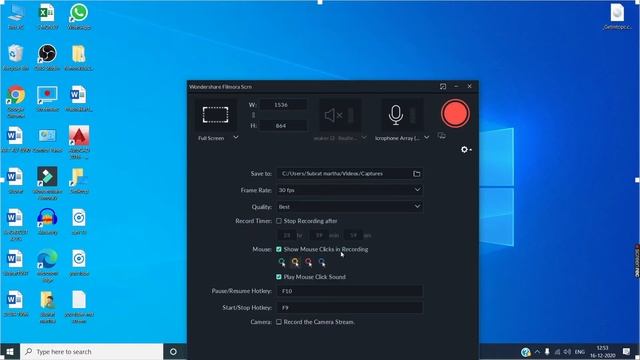640x360 pixels.
Task: Select the Filmora video editor desktop shortcut
Action: point(47,183)
